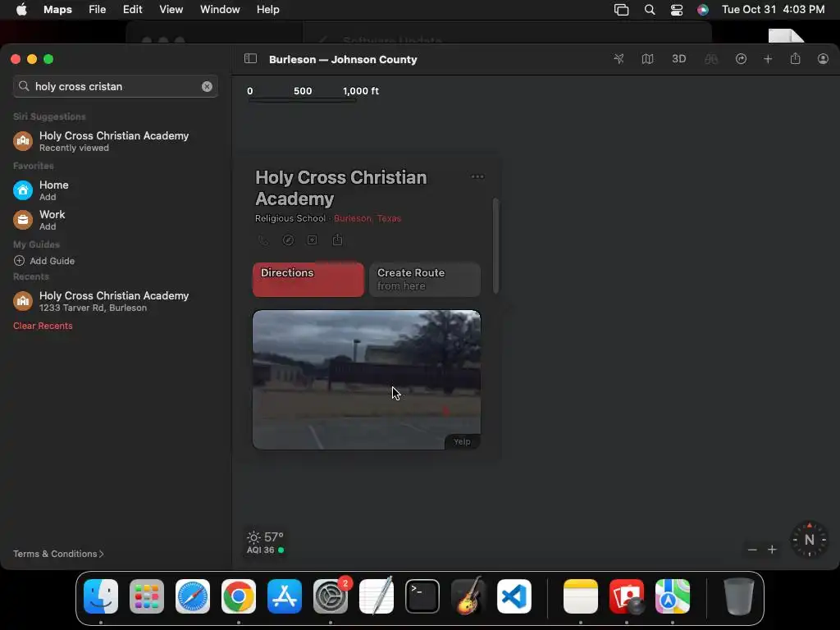Screen dimensions: 840x630
Task: Open Terms & Conditions
Action: tap(58, 554)
